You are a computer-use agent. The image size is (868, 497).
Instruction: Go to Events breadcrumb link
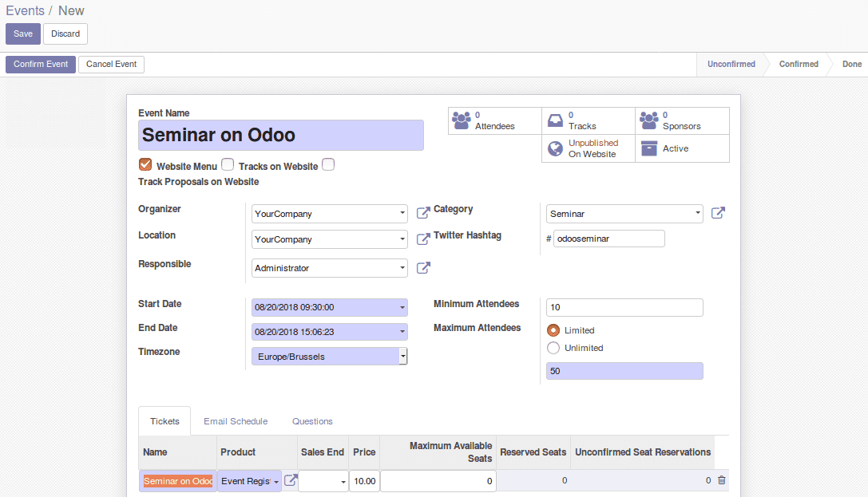[x=25, y=11]
